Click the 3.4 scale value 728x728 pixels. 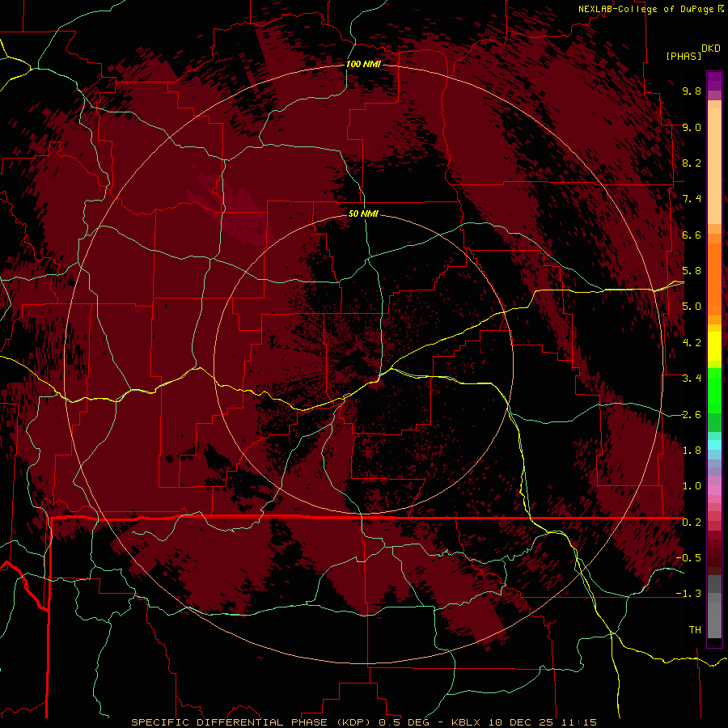(692, 379)
